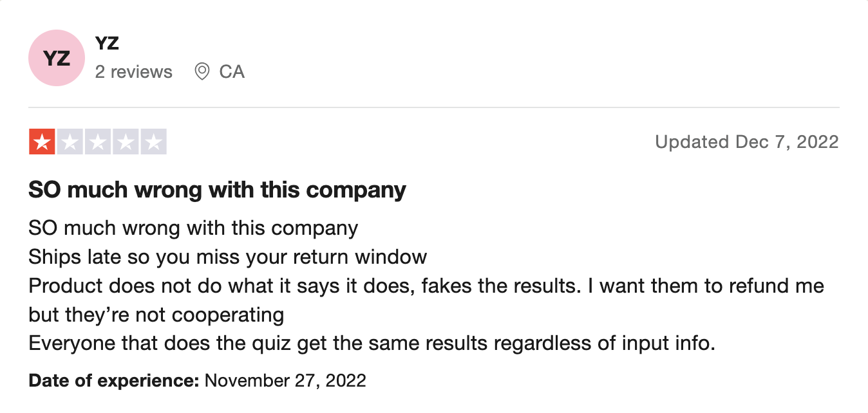The height and width of the screenshot is (413, 868).
Task: Click the "Updated Dec 7, 2022" date
Action: point(746,142)
